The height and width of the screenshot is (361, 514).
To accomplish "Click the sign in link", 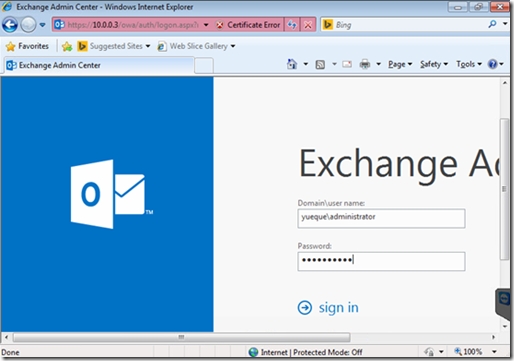I will (x=338, y=307).
